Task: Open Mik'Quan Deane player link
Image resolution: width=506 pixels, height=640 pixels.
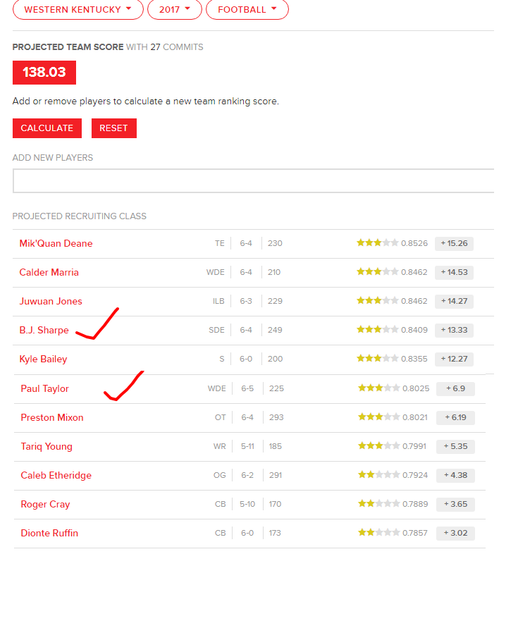Action: tap(56, 243)
